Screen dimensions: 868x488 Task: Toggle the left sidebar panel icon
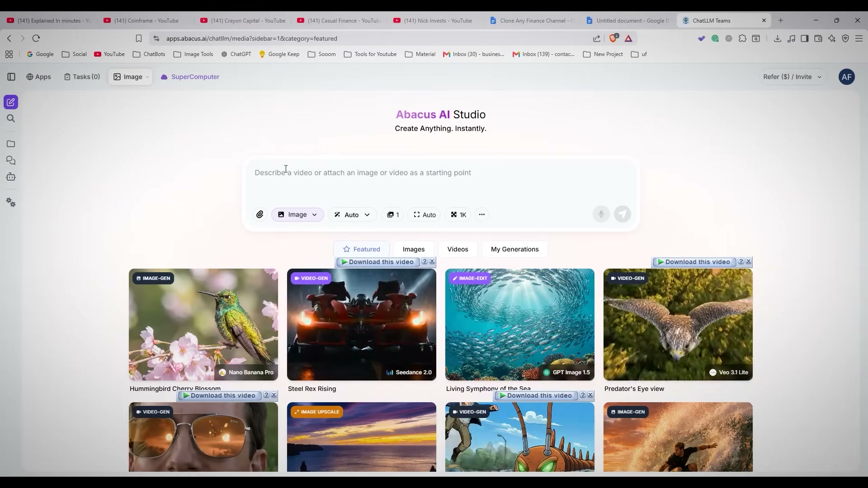(11, 77)
